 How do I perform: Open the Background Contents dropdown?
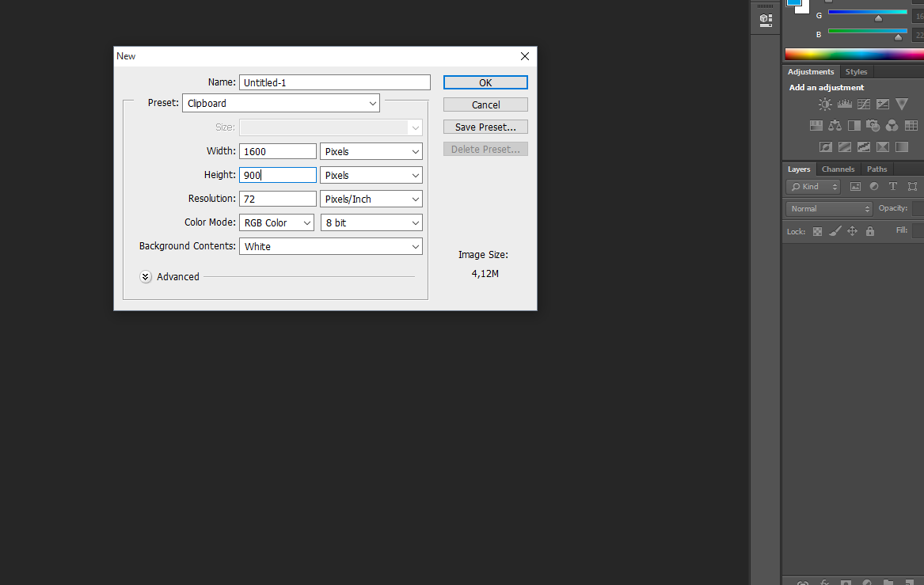[x=331, y=246]
